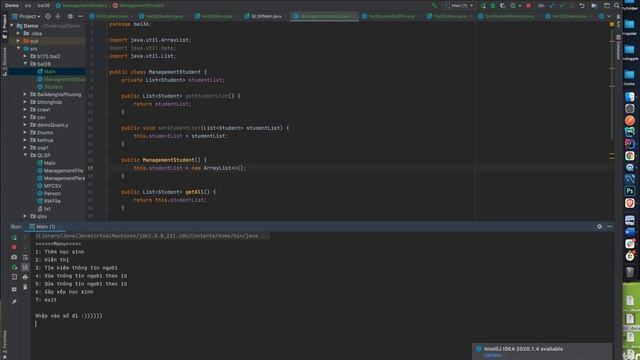Expand the b175.bai2 package

[25, 56]
